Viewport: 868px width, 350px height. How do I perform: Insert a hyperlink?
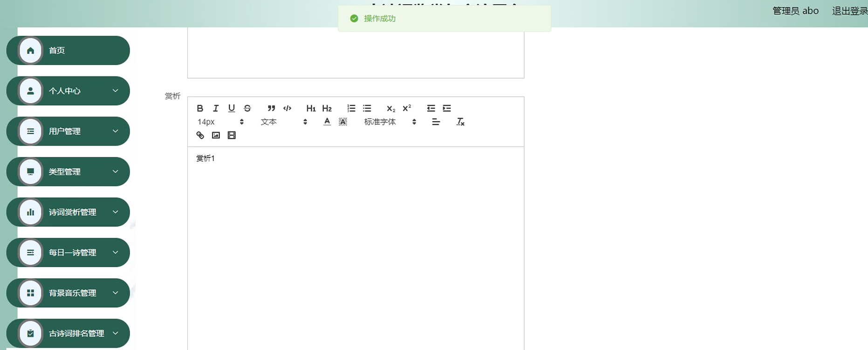(x=200, y=135)
